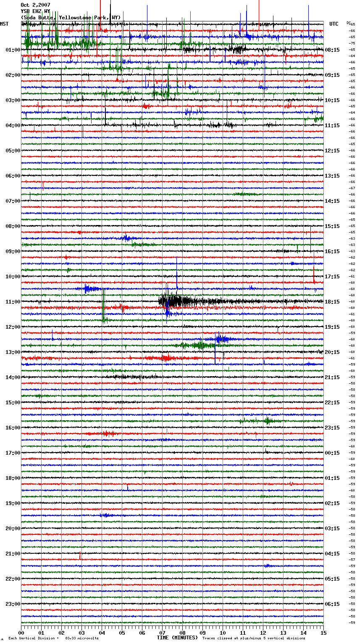
Task: Select the 12:00 MST time label
Action: (13, 327)
